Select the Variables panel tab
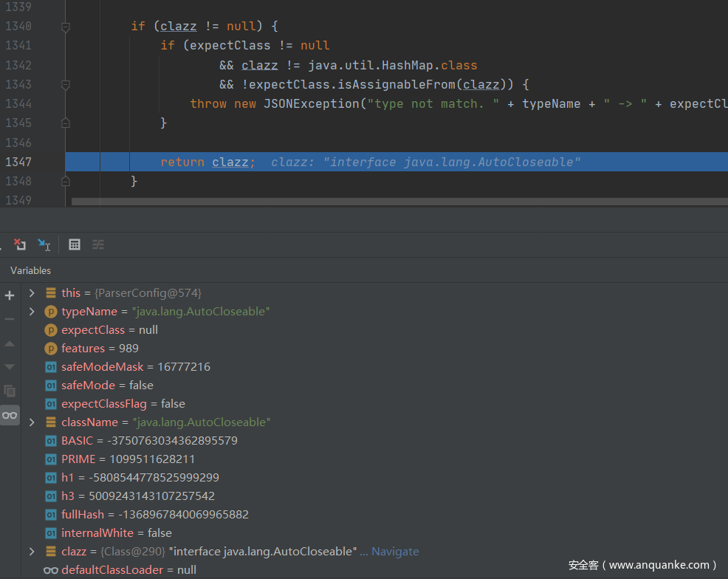Screen dimensions: 728x579 coord(31,270)
